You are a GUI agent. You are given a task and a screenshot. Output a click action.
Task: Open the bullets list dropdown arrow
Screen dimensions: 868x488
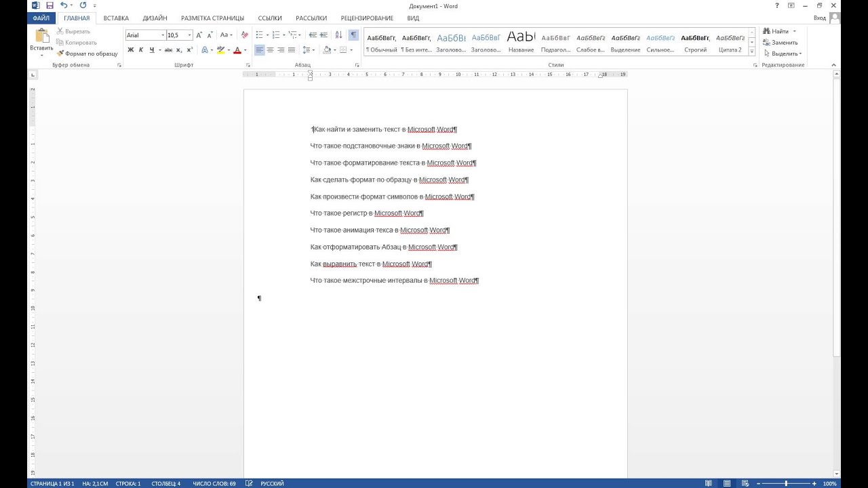pos(267,35)
